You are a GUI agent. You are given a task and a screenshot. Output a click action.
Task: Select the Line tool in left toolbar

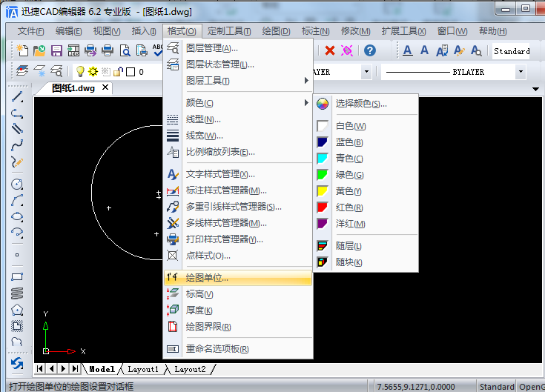(x=17, y=97)
